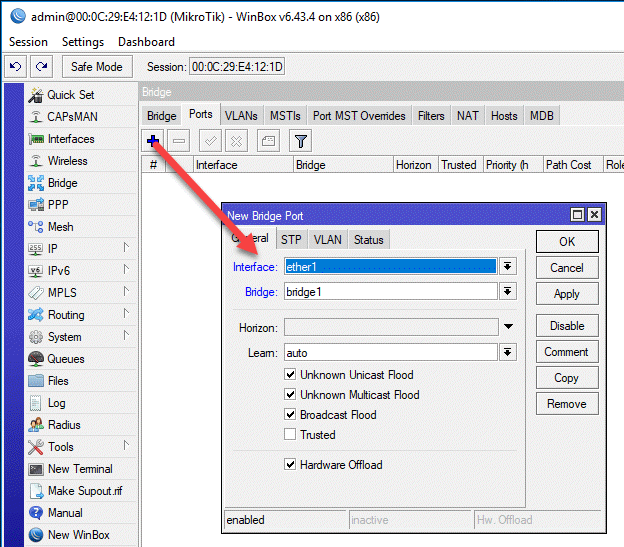
Task: Switch to the VLANs tab
Action: (x=241, y=116)
